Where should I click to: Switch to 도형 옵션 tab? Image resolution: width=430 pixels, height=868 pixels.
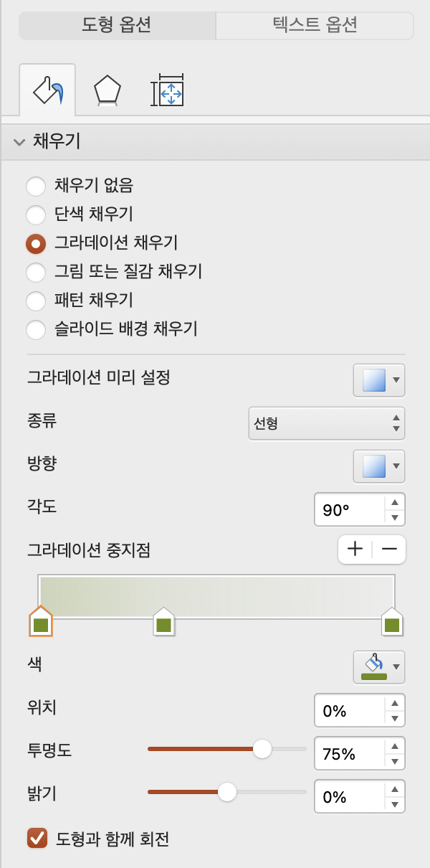point(117,26)
